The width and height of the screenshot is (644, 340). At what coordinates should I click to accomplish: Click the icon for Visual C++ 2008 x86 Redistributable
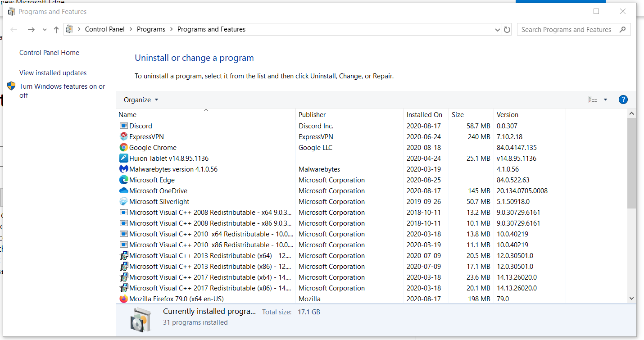click(x=124, y=223)
